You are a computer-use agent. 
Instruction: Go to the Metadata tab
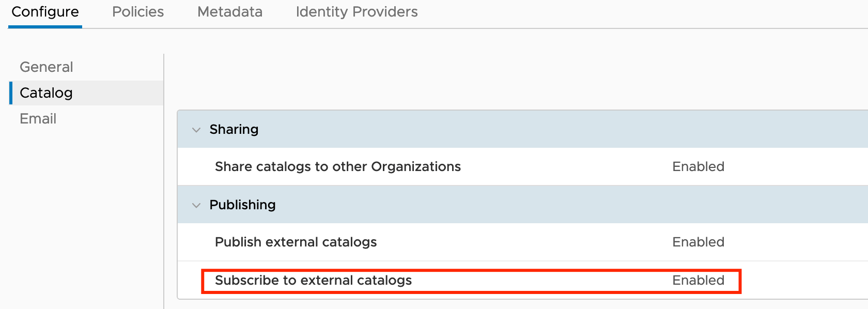click(230, 12)
